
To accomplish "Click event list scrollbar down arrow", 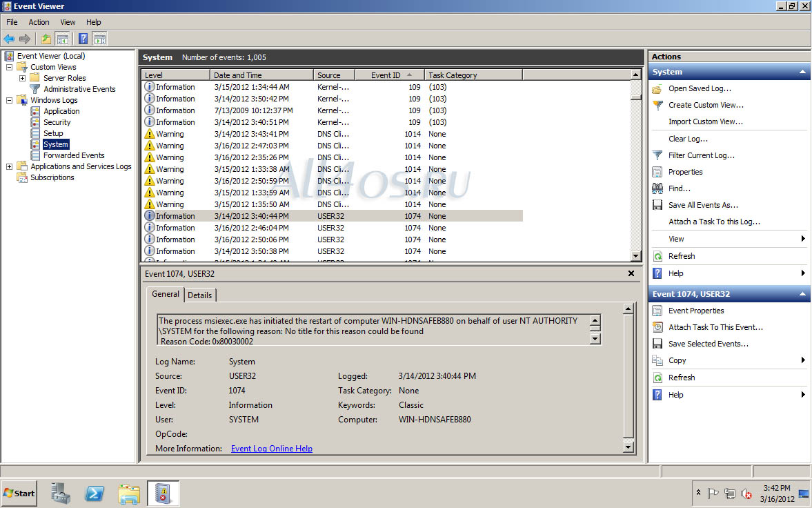I will 636,255.
